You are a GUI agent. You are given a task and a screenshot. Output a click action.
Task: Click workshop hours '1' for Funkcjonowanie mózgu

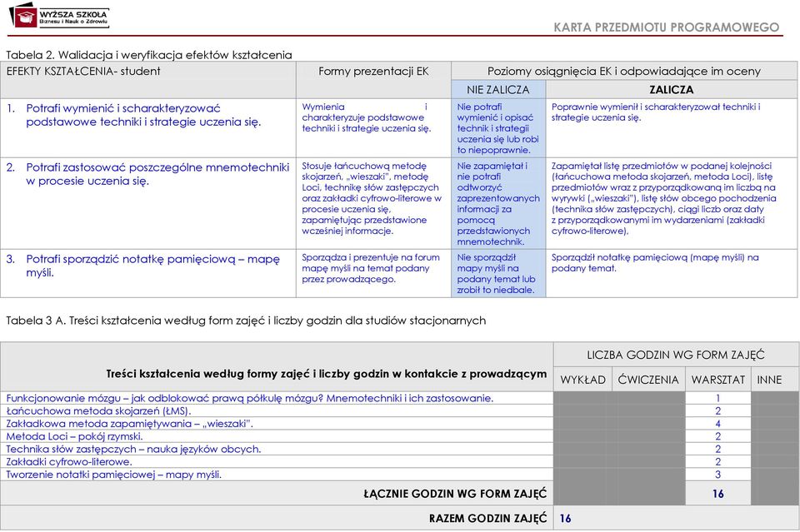click(x=717, y=399)
